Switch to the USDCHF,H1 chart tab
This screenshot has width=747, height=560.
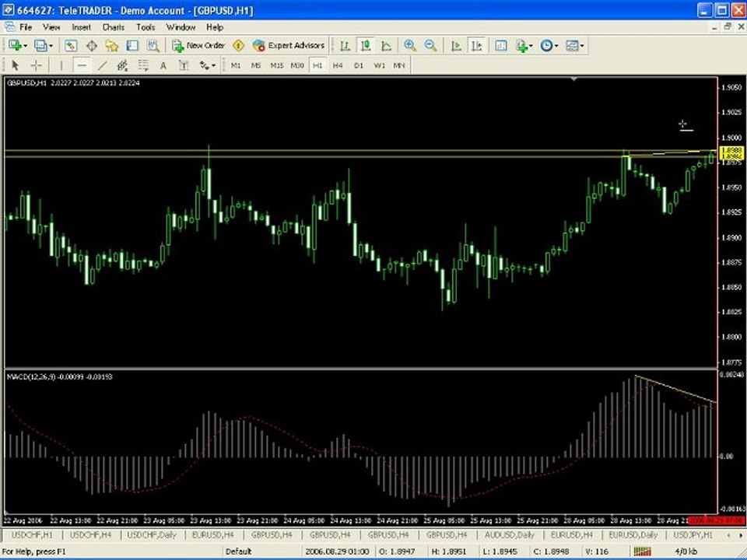pyautogui.click(x=32, y=535)
